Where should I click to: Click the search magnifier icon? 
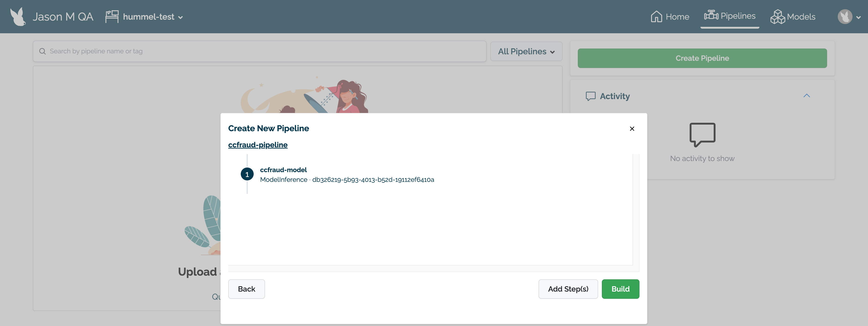(x=43, y=51)
